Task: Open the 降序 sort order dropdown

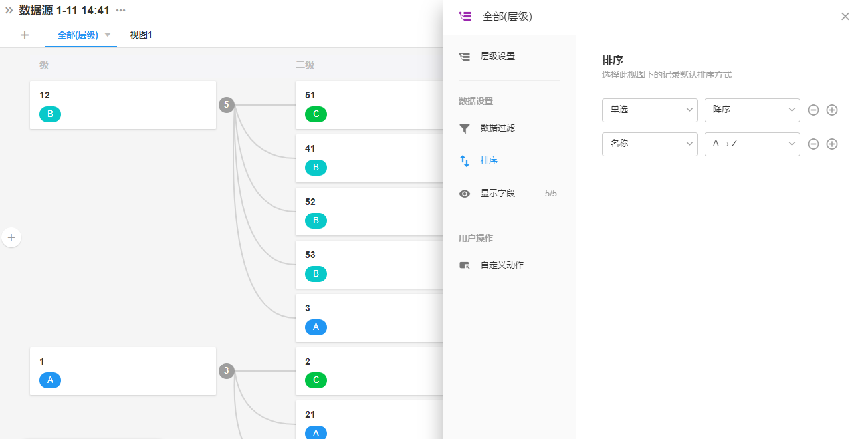Action: click(752, 110)
